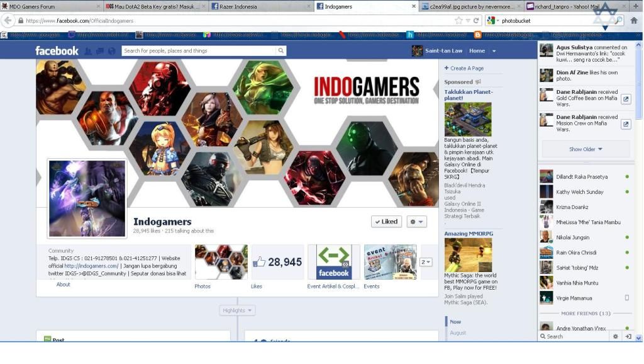The image size is (644, 364).
Task: Open chat with Nikolai Jungsin
Action: pyautogui.click(x=585, y=237)
